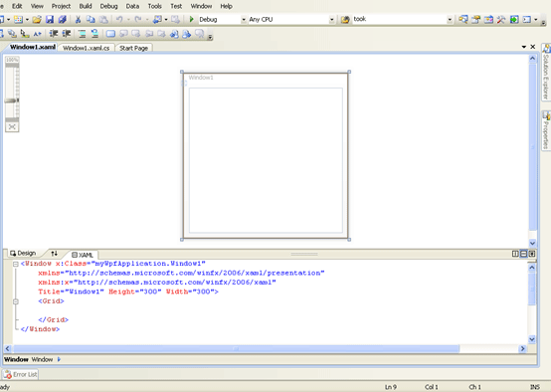Open the Build menu

point(86,6)
